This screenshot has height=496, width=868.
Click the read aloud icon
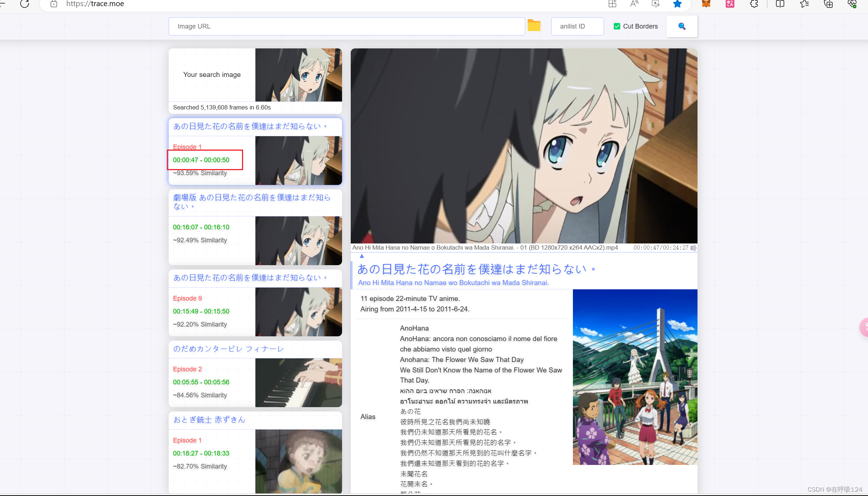point(634,4)
